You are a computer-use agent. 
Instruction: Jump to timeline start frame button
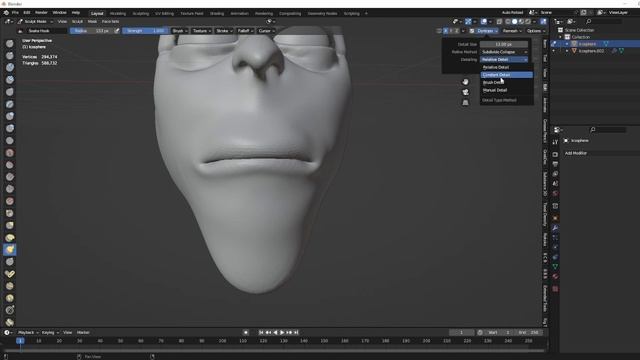point(261,333)
